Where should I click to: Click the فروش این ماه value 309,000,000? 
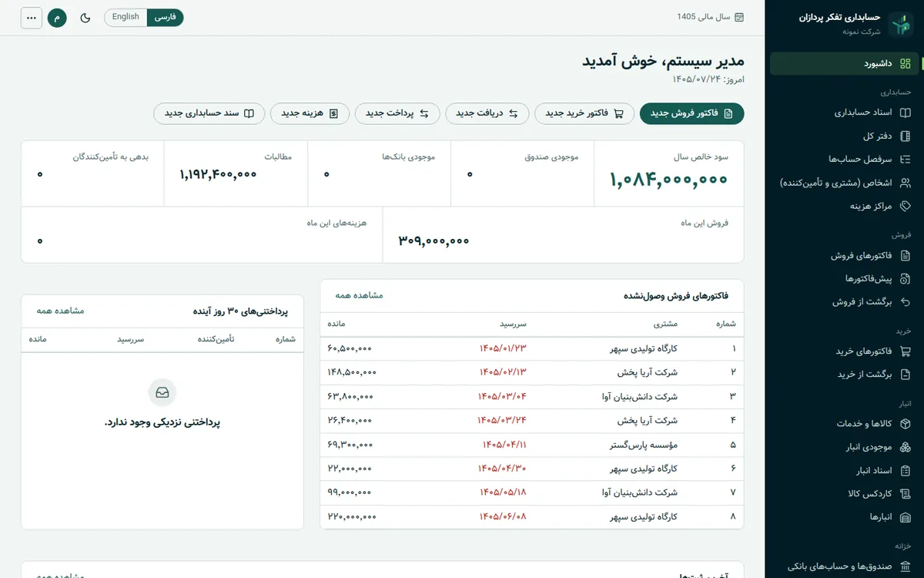434,240
